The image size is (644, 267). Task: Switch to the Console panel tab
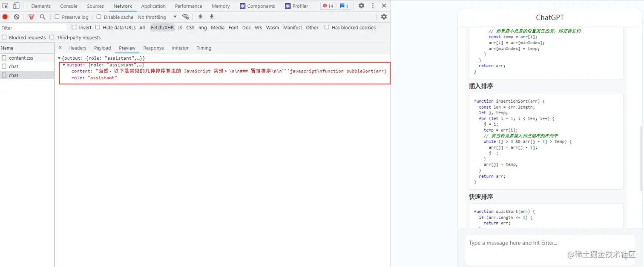click(69, 6)
